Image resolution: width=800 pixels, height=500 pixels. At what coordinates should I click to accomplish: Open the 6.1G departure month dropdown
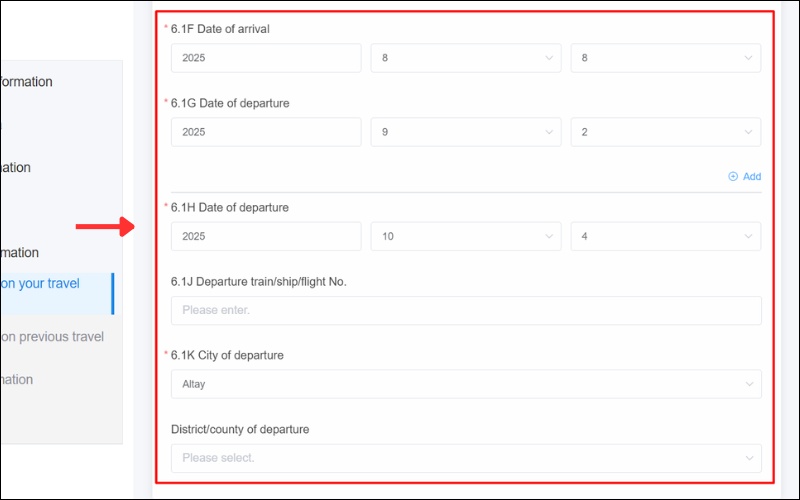click(465, 132)
